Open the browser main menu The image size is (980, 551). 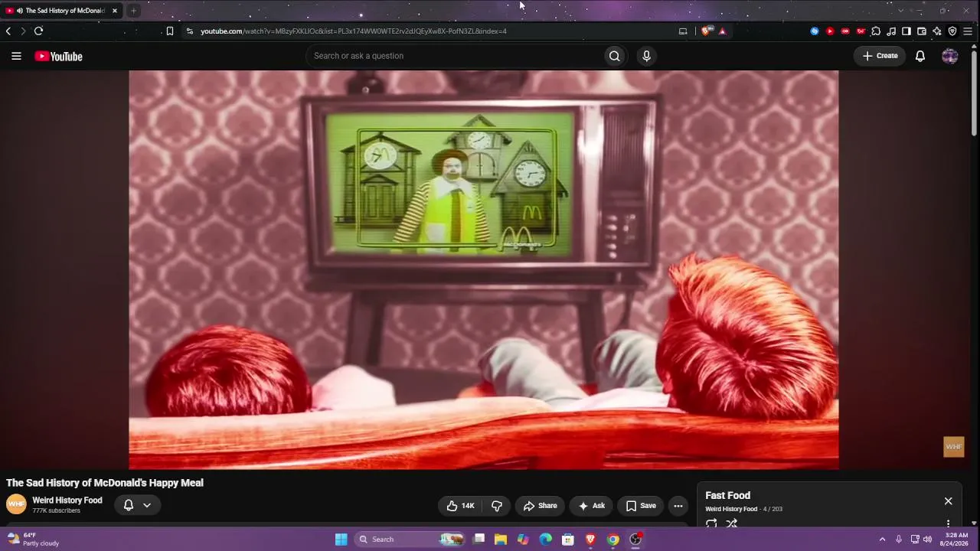pos(968,31)
